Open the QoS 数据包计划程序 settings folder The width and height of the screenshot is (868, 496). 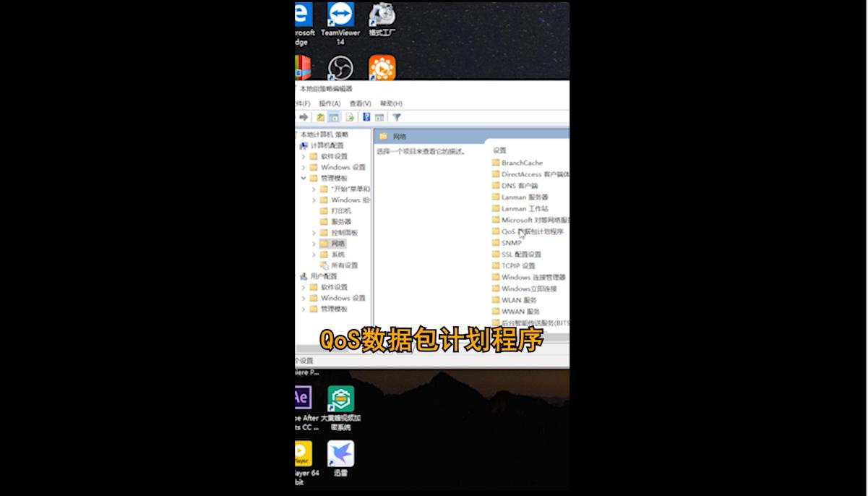click(x=526, y=231)
